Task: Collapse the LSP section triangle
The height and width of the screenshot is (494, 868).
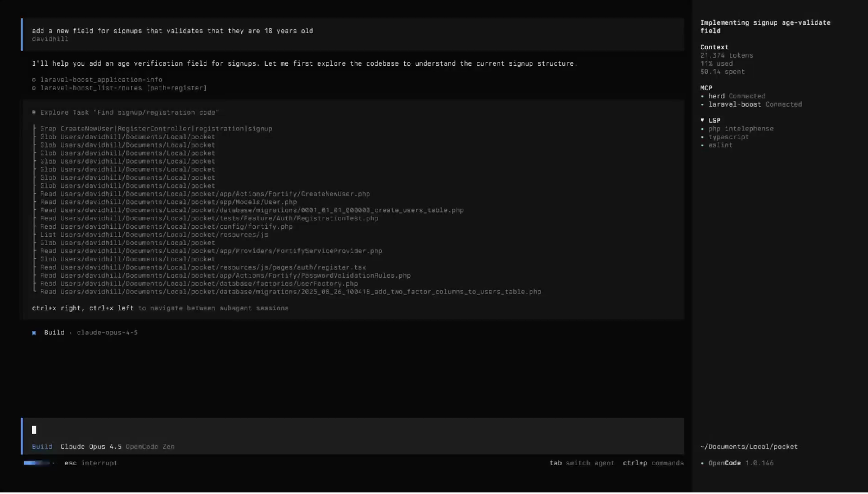Action: pyautogui.click(x=702, y=120)
